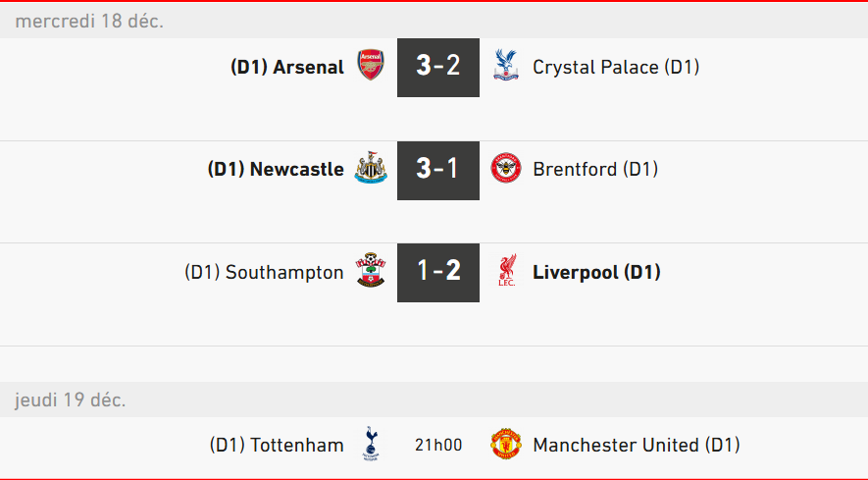The width and height of the screenshot is (868, 480).
Task: Open the (D1) Southampton team link
Action: click(x=264, y=272)
